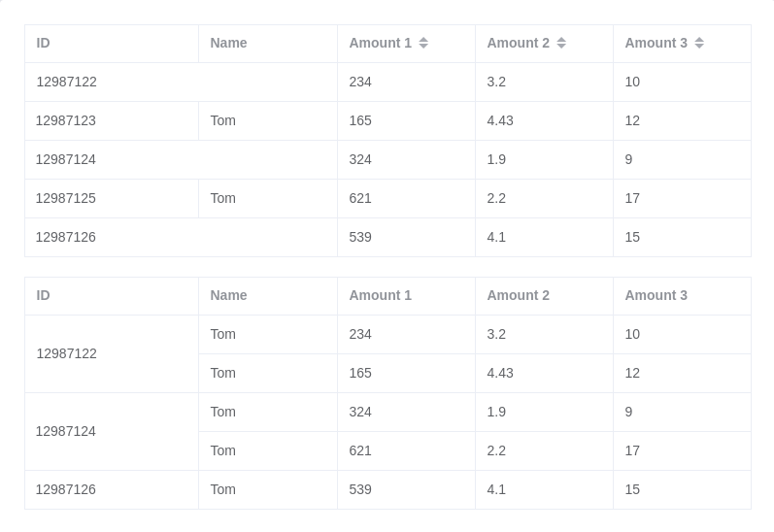This screenshot has height=532, width=774.
Task: Click the merged 12987124 cell in bottom table
Action: (66, 431)
